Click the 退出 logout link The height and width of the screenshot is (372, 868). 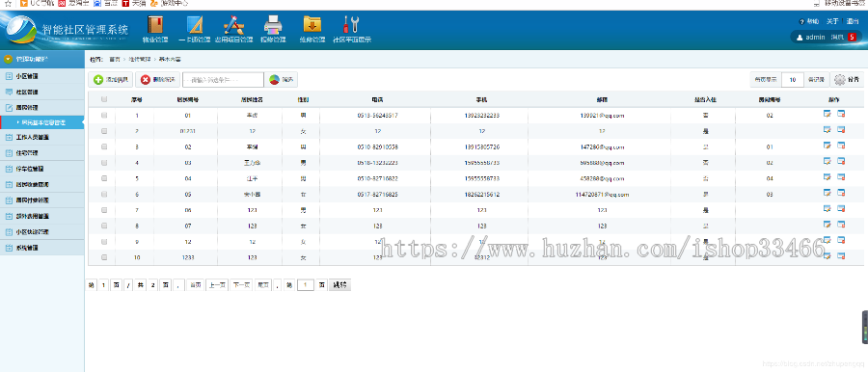point(853,21)
